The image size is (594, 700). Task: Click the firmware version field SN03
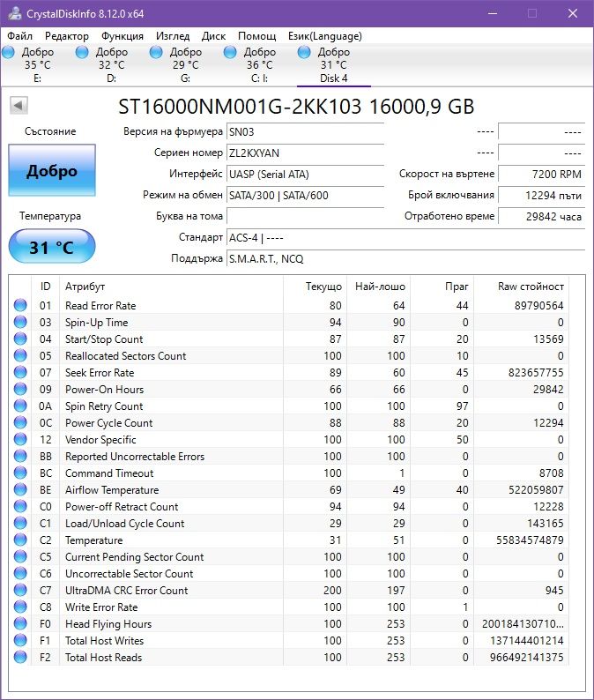point(305,131)
